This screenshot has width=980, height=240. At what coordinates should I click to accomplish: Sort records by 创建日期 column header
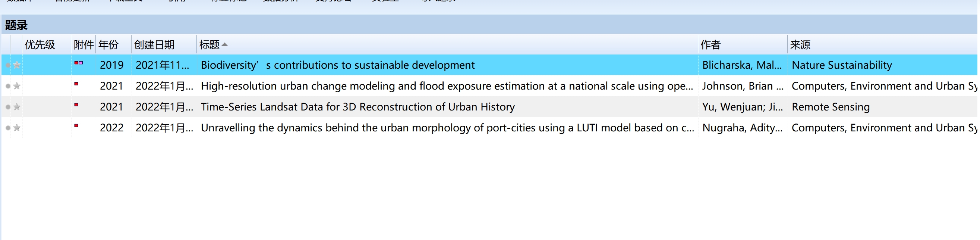[x=154, y=45]
